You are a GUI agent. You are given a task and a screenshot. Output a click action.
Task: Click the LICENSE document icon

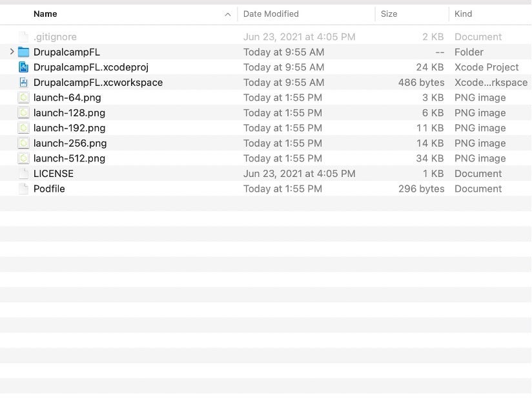coord(24,174)
